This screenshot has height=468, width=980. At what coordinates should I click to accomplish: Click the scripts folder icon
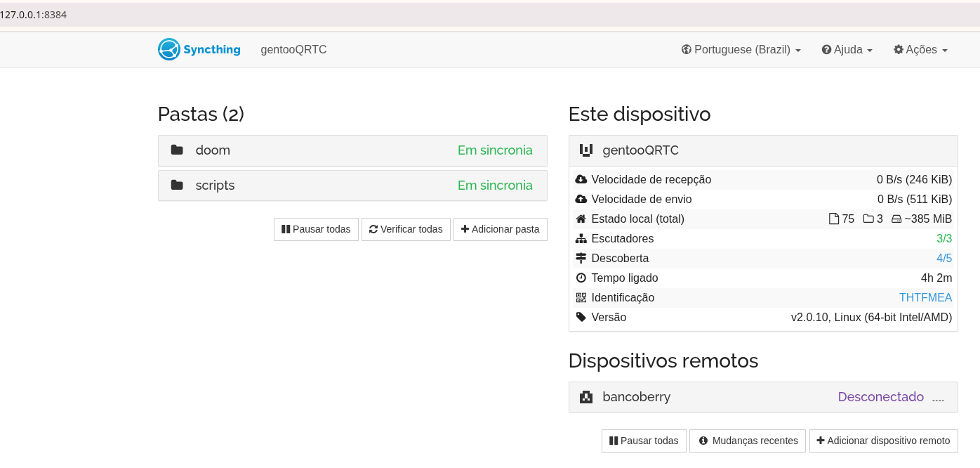pos(177,186)
